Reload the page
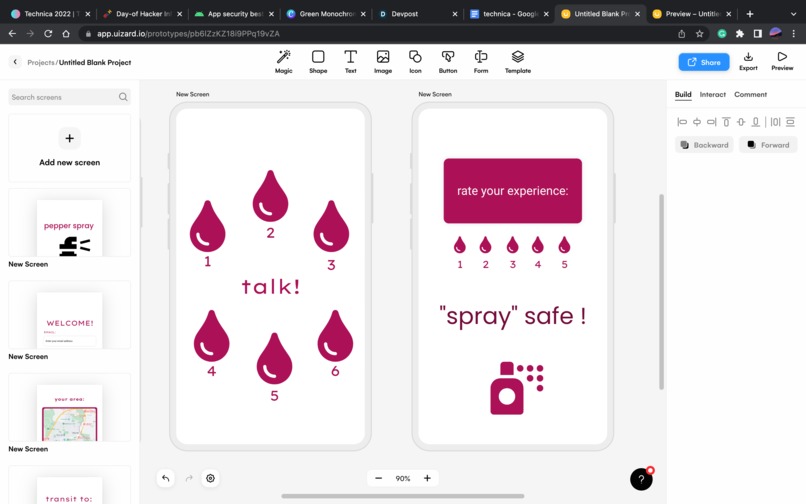806x504 pixels. 48,33
